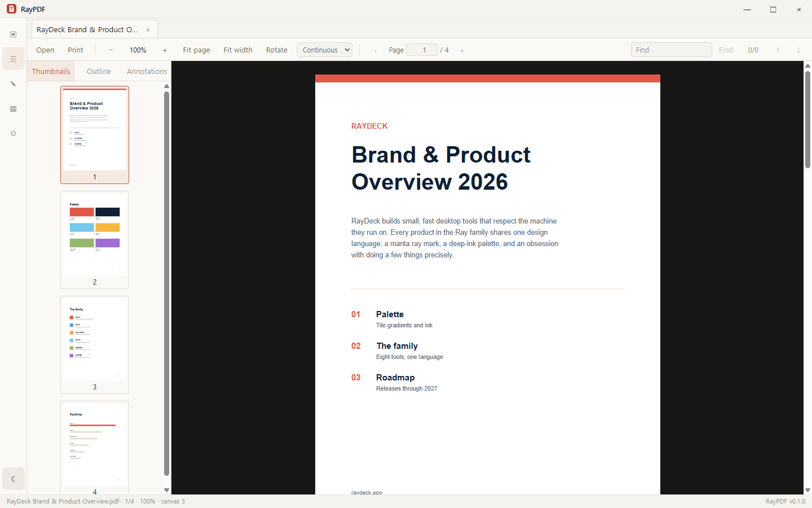
Task: Jump to previous search result up arrow
Action: [778, 50]
